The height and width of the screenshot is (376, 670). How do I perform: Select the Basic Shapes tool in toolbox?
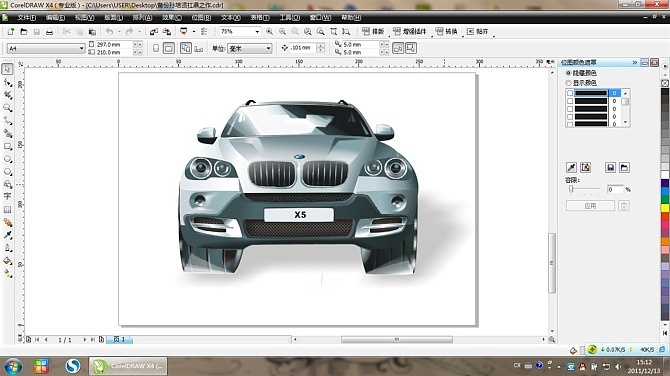point(7,184)
